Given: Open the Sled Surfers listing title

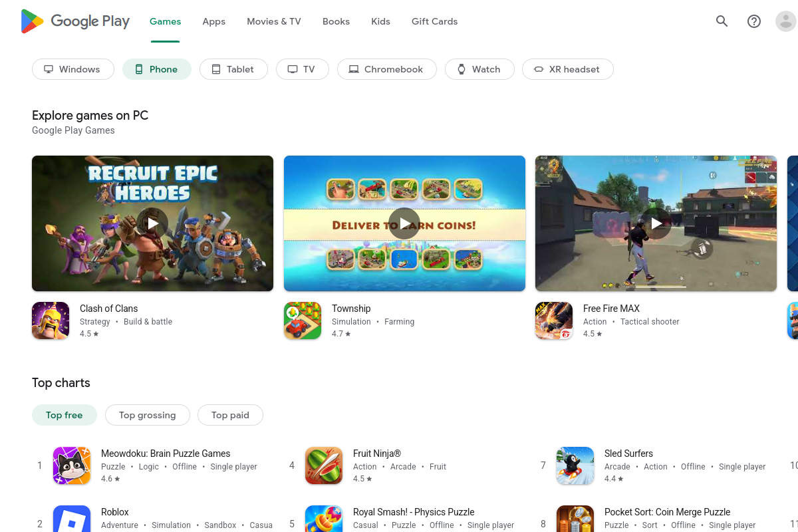Looking at the screenshot, I should 628,454.
